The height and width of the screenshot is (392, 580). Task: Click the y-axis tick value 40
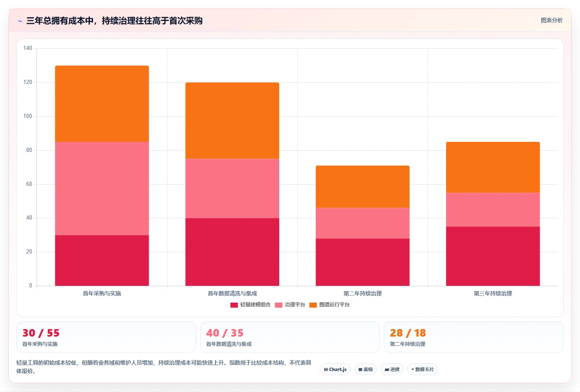(x=29, y=218)
